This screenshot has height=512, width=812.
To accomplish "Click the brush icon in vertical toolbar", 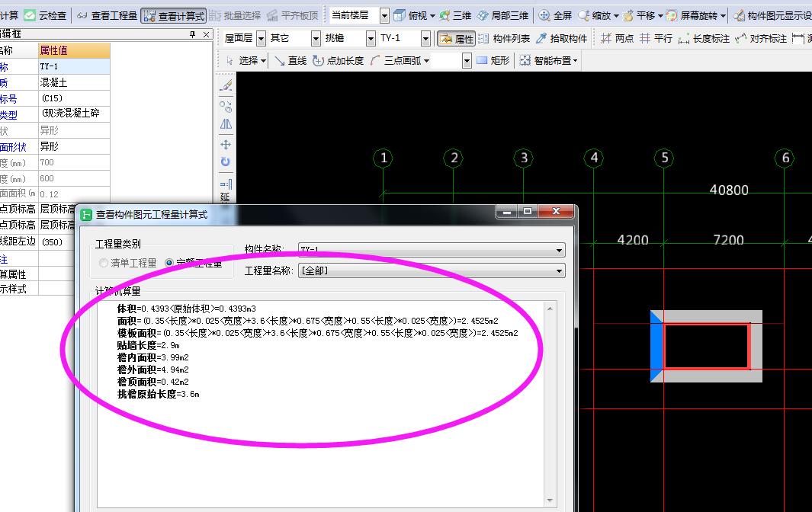I will (226, 85).
